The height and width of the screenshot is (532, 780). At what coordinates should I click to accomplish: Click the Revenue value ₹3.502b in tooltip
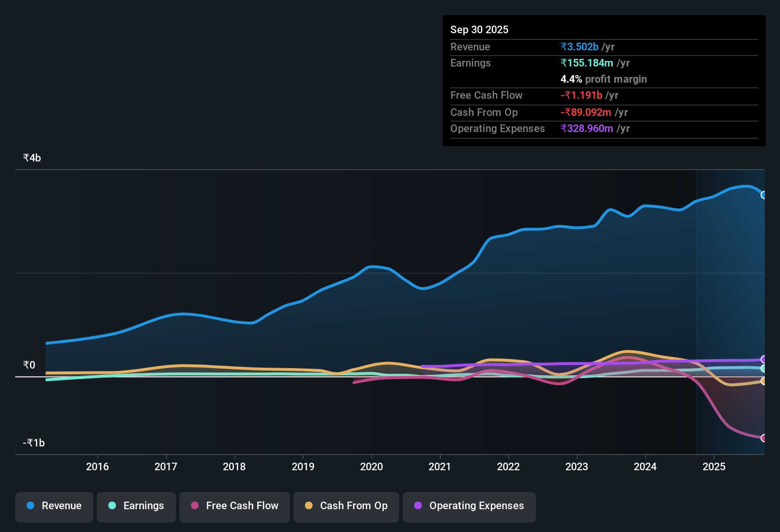579,47
